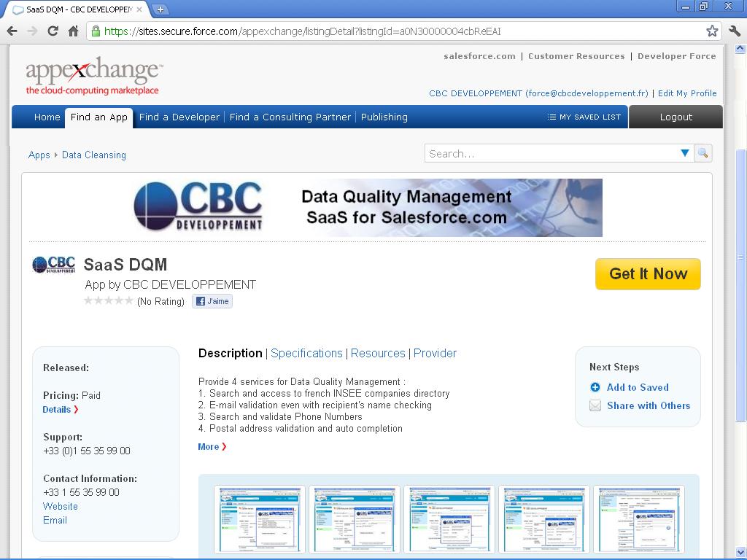Image resolution: width=747 pixels, height=560 pixels.
Task: Switch to the Specifications tab
Action: point(306,353)
